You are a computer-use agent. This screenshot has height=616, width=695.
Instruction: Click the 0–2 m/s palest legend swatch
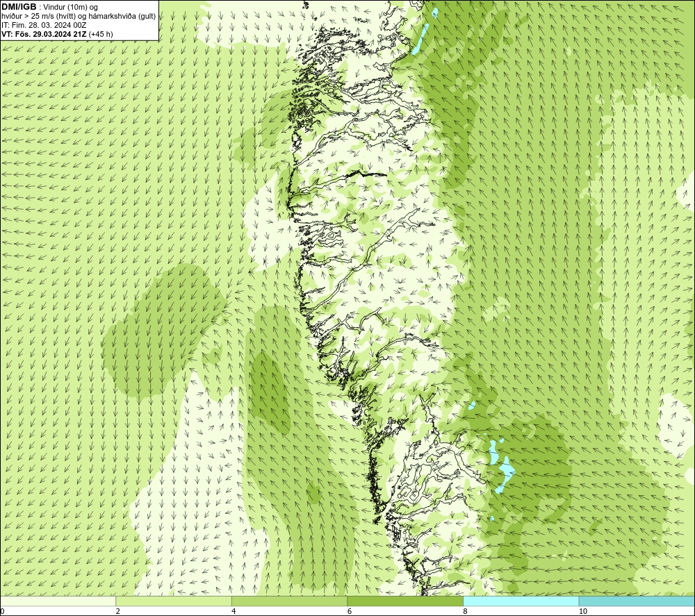tap(58, 601)
